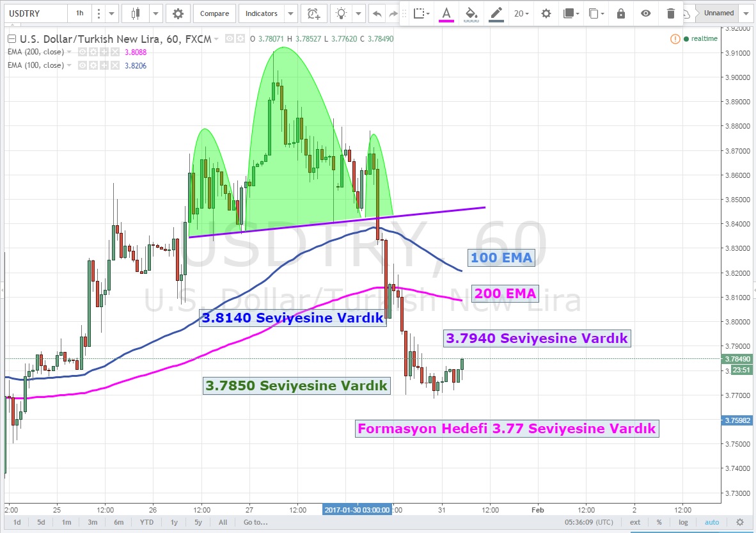This screenshot has height=533, width=756.
Task: Select the candlestick chart style icon
Action: tap(135, 13)
